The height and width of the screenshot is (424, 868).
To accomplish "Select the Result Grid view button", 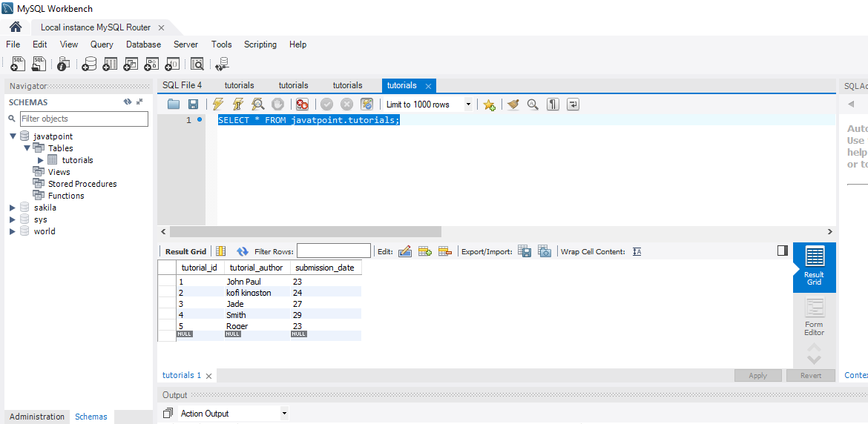I will pyautogui.click(x=814, y=267).
